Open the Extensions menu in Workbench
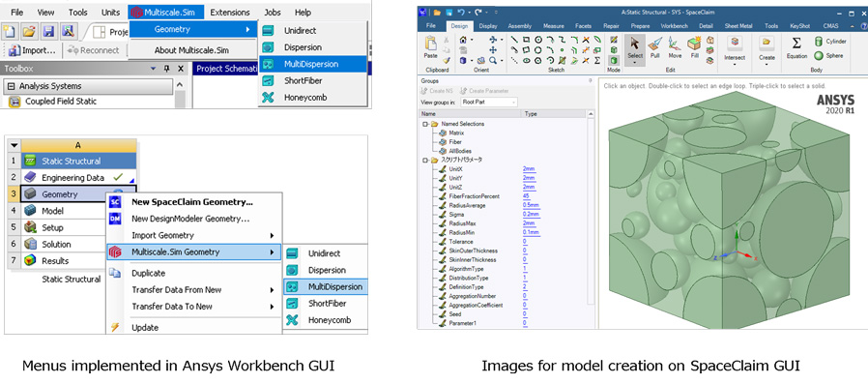The image size is (868, 384). pyautogui.click(x=230, y=13)
